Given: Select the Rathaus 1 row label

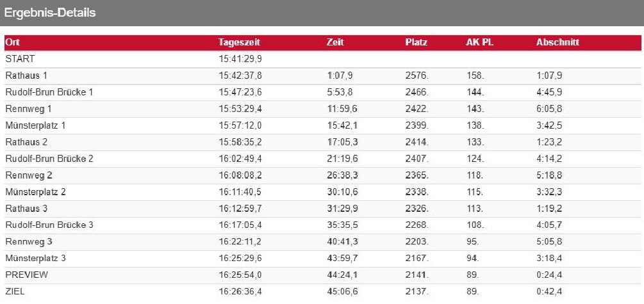Looking at the screenshot, I should tap(26, 76).
